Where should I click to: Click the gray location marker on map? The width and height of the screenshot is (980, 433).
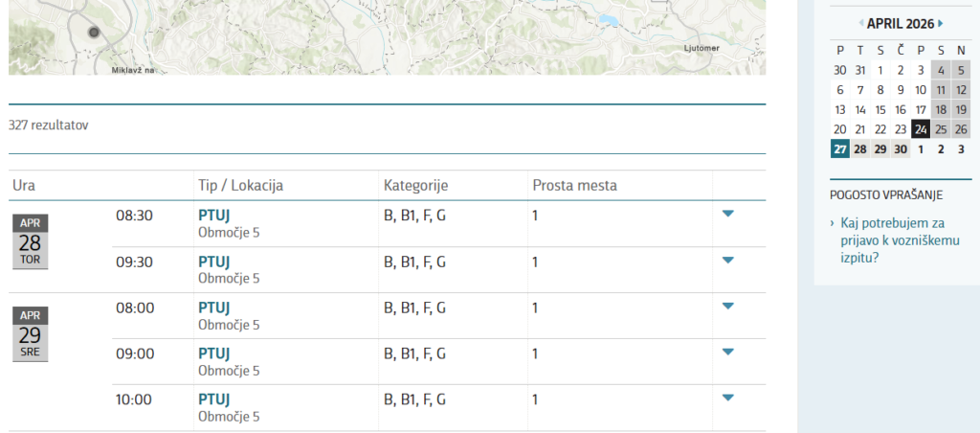tap(94, 33)
